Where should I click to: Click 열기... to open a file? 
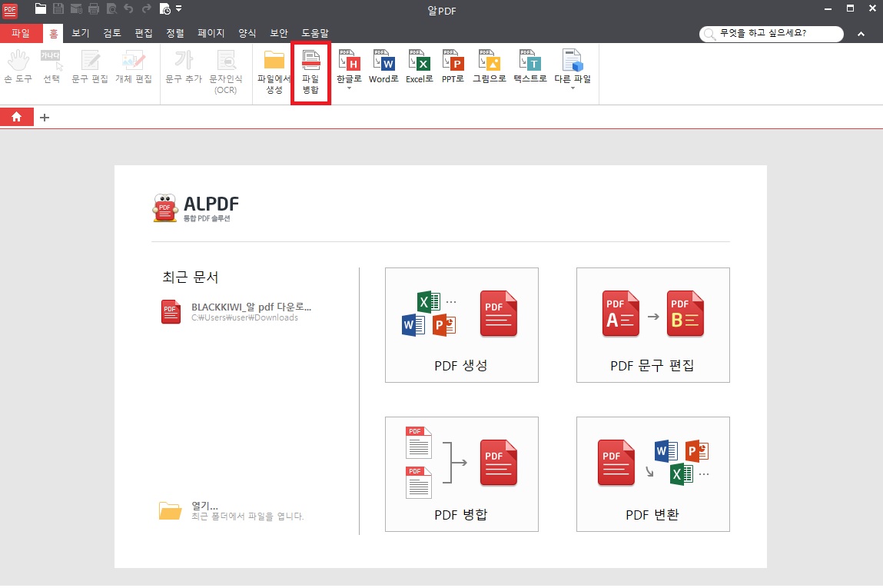pos(231,510)
